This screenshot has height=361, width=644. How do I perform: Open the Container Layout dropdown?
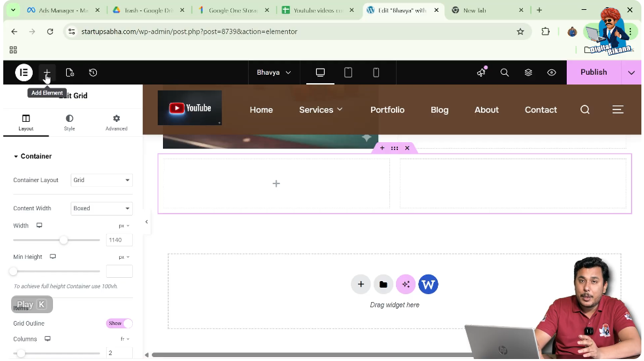[101, 180]
